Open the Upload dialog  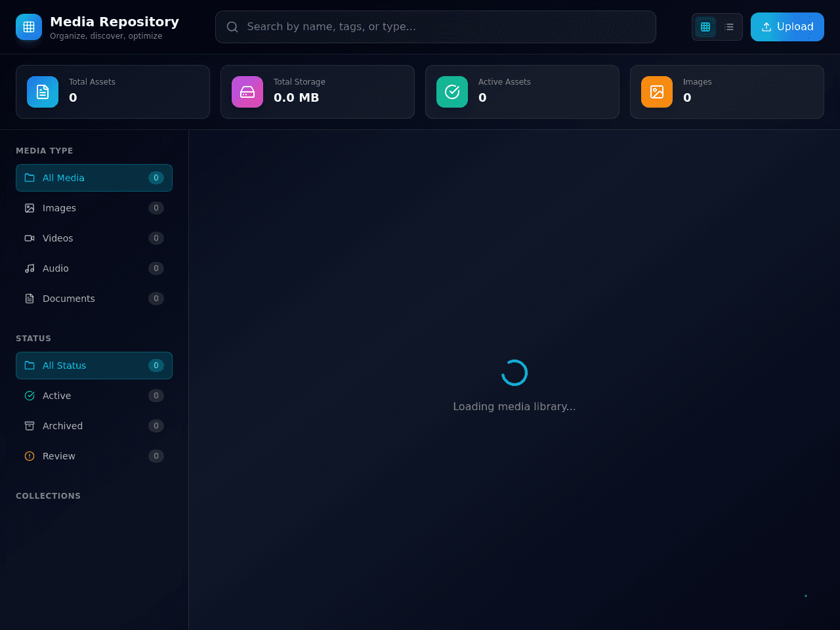pyautogui.click(x=787, y=27)
